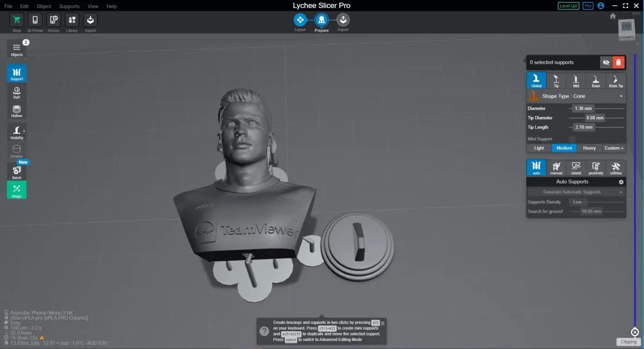Open the user account icon
Image resolution: width=644 pixels, height=349 pixels.
coord(601,6)
